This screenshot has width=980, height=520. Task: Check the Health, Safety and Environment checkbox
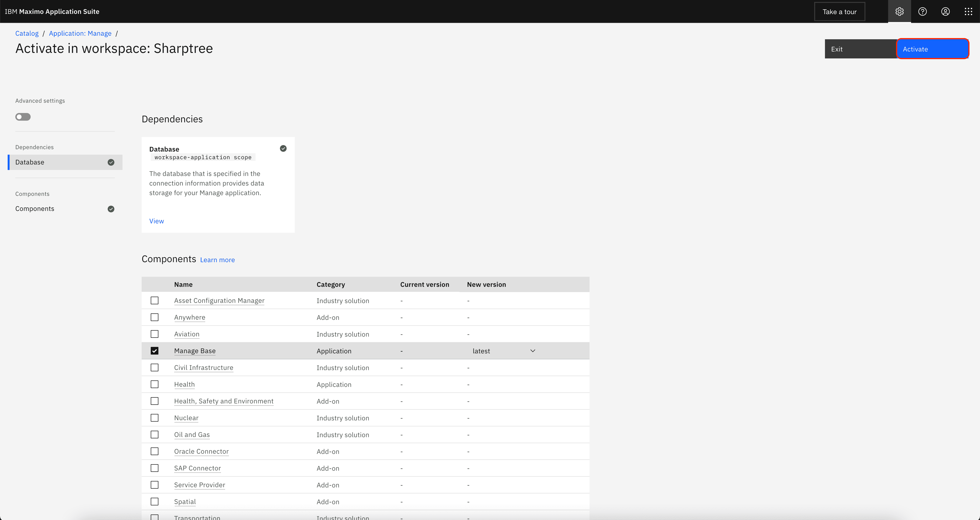click(x=155, y=401)
